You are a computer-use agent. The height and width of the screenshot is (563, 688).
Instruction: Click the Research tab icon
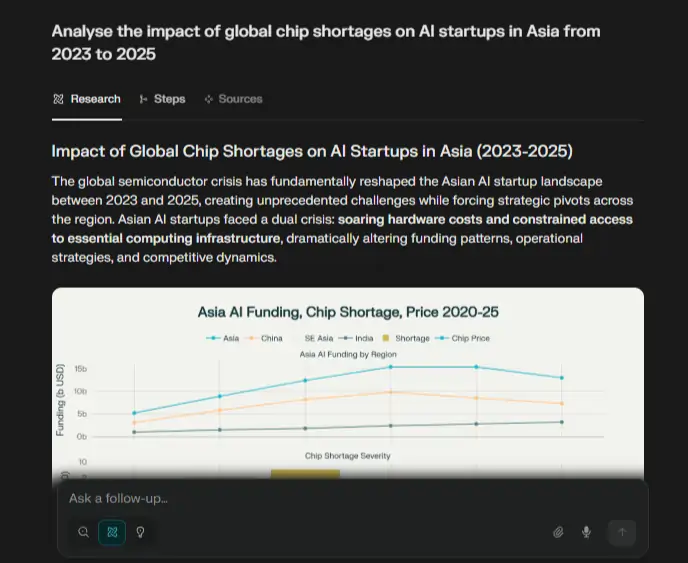coord(58,99)
